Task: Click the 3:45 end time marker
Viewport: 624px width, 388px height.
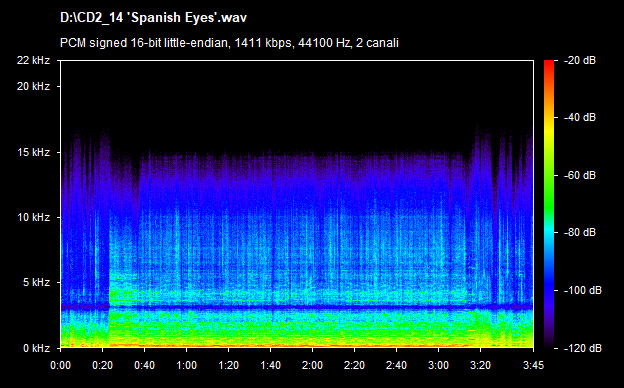Action: [533, 365]
